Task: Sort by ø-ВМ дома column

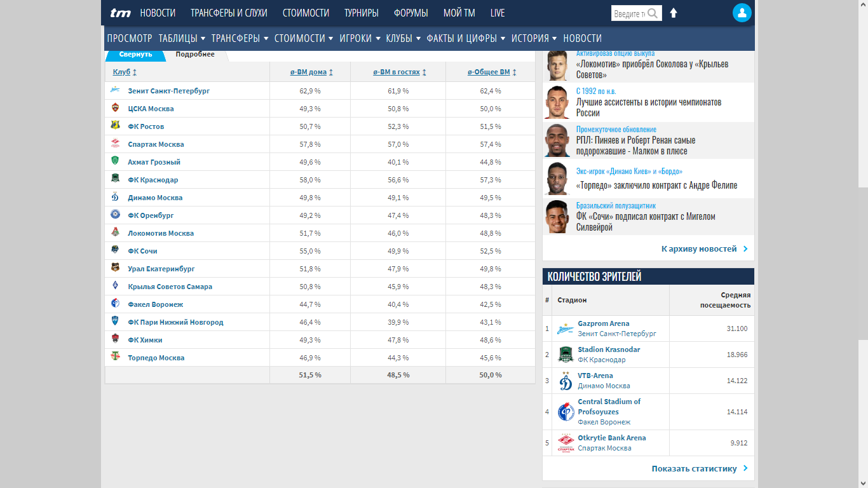Action: click(311, 72)
